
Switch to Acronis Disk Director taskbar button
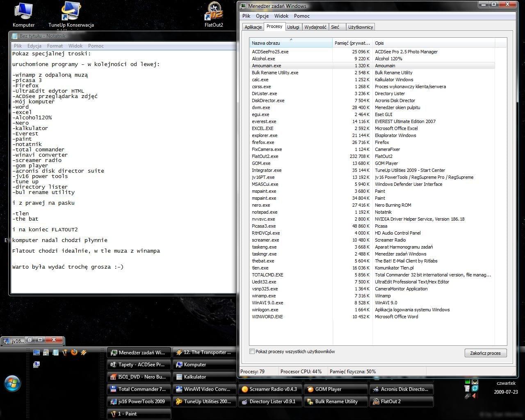[x=401, y=389]
